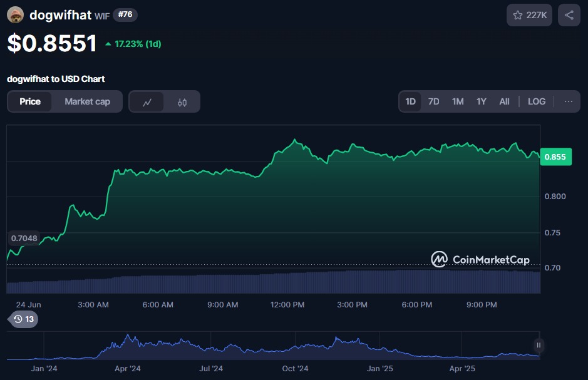Click the 12:00 PM time axis label
The image size is (588, 380).
click(287, 305)
